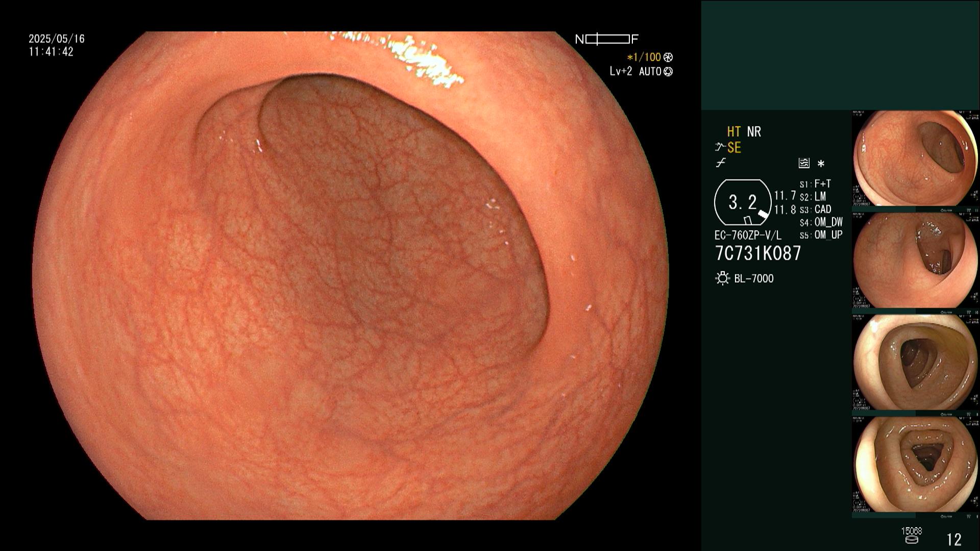Click the equalizer settings icon

(804, 163)
